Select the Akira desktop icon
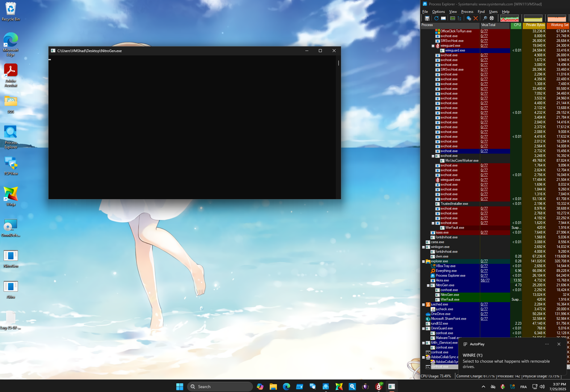This screenshot has height=392, width=570. pyautogui.click(x=11, y=289)
